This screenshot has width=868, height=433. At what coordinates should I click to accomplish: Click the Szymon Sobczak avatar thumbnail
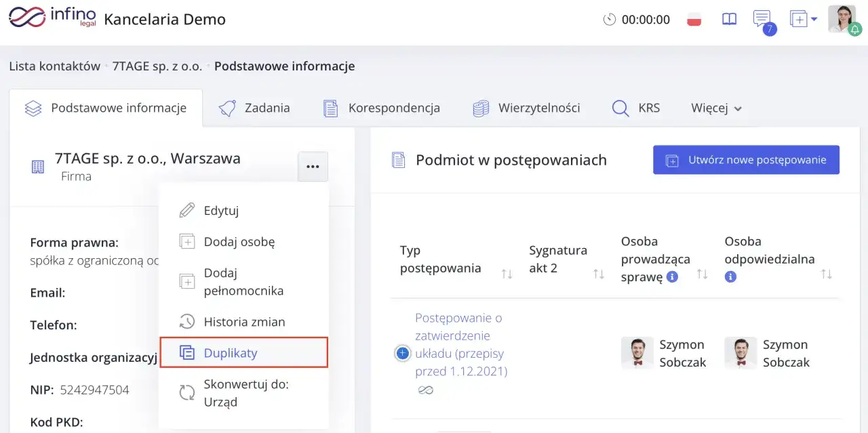pyautogui.click(x=637, y=352)
